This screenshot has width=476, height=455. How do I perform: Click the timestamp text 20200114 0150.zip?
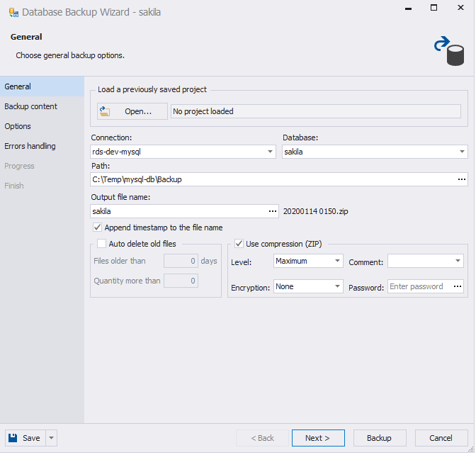pos(316,211)
